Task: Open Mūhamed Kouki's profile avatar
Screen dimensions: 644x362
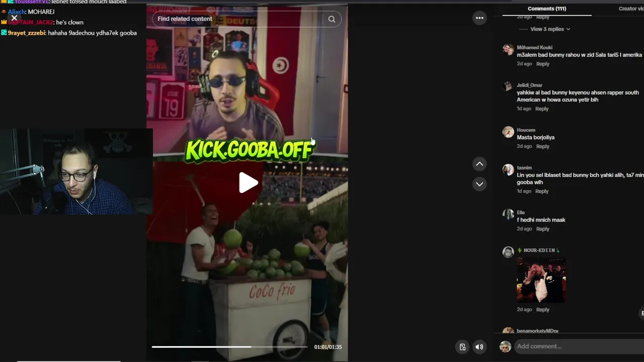Action: pos(508,49)
